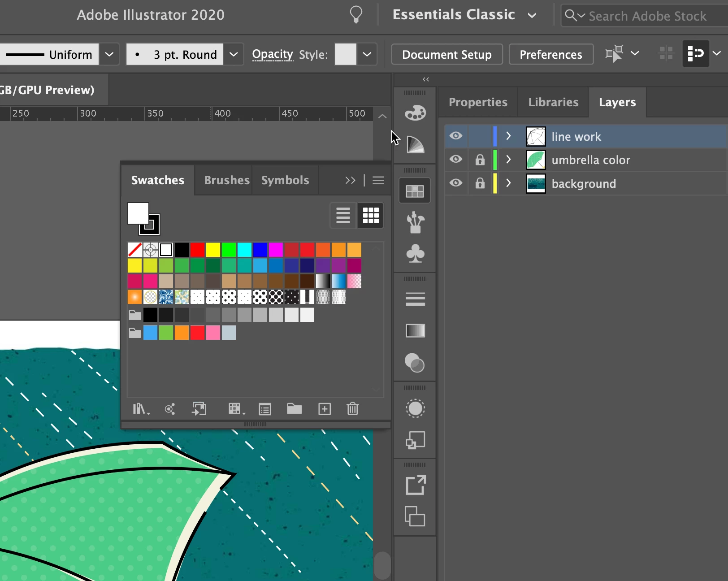Screen dimensions: 728x581
Task: Open the Transparency panel icon
Action: click(x=415, y=363)
